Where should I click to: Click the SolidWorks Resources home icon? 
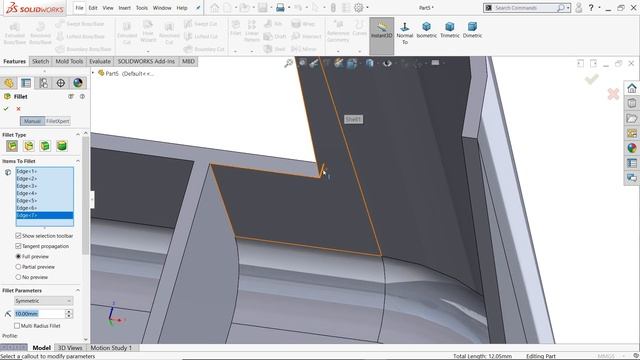point(632,88)
